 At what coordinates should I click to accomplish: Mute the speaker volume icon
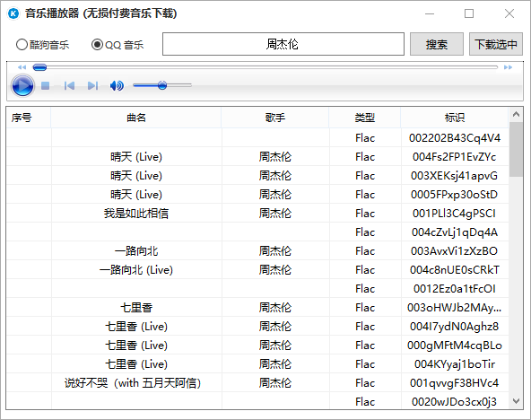click(117, 85)
